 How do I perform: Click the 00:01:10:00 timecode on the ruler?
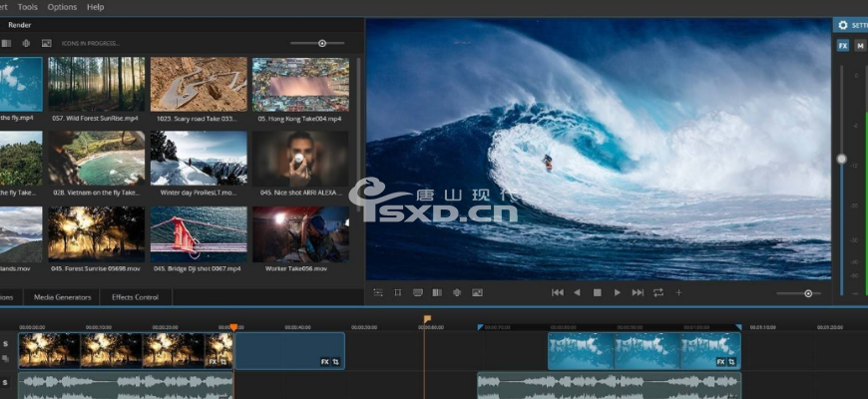coord(763,327)
